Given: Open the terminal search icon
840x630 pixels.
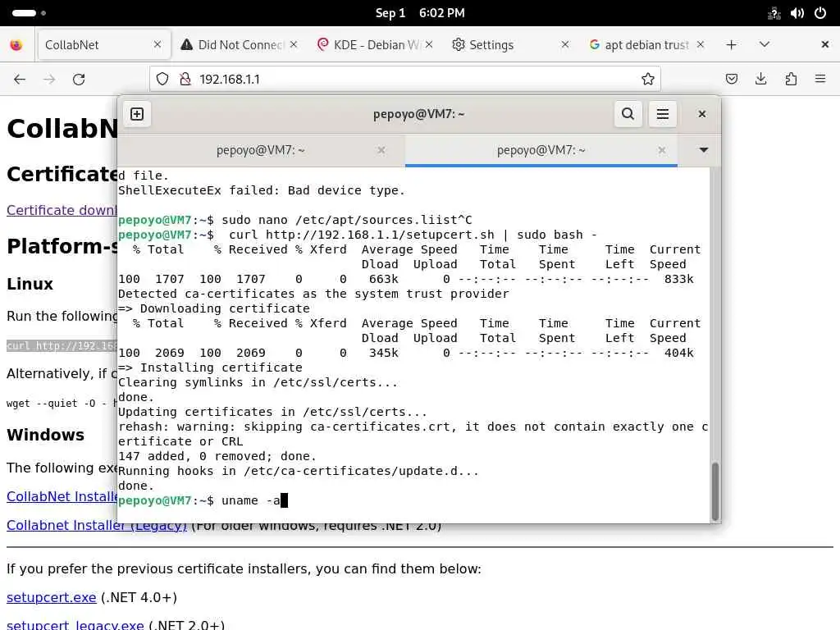Looking at the screenshot, I should click(x=628, y=114).
